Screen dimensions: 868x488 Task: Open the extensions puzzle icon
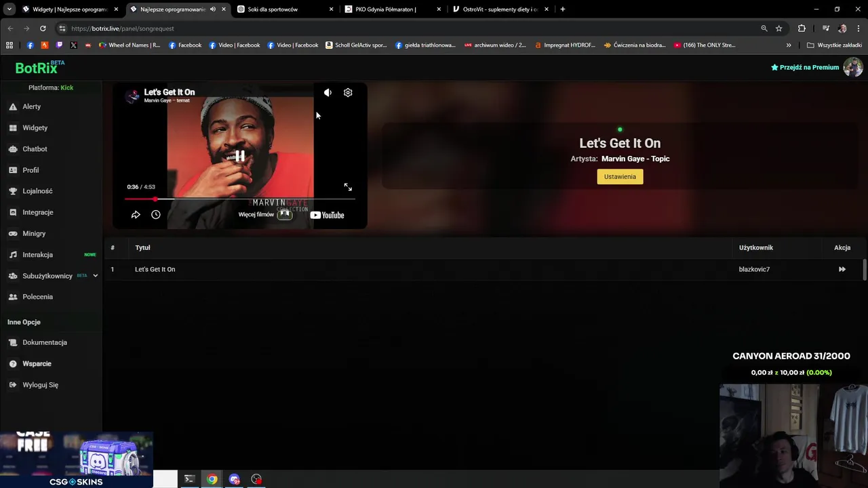pyautogui.click(x=802, y=28)
